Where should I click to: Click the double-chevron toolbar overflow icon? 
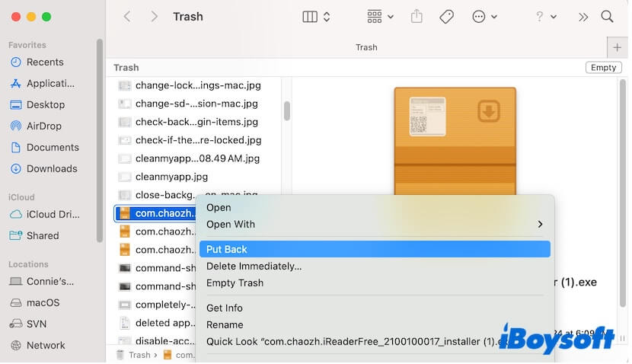(583, 17)
